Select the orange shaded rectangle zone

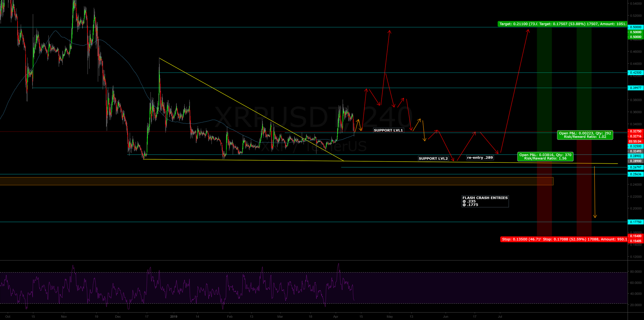(276, 181)
